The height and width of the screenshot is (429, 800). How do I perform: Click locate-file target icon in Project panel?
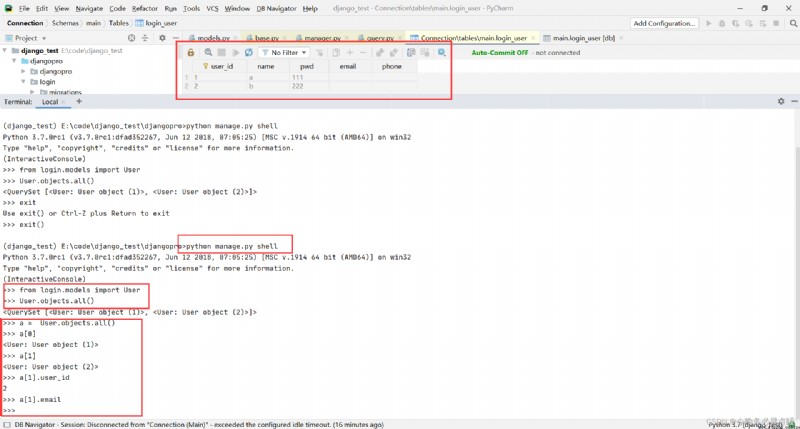[x=132, y=38]
